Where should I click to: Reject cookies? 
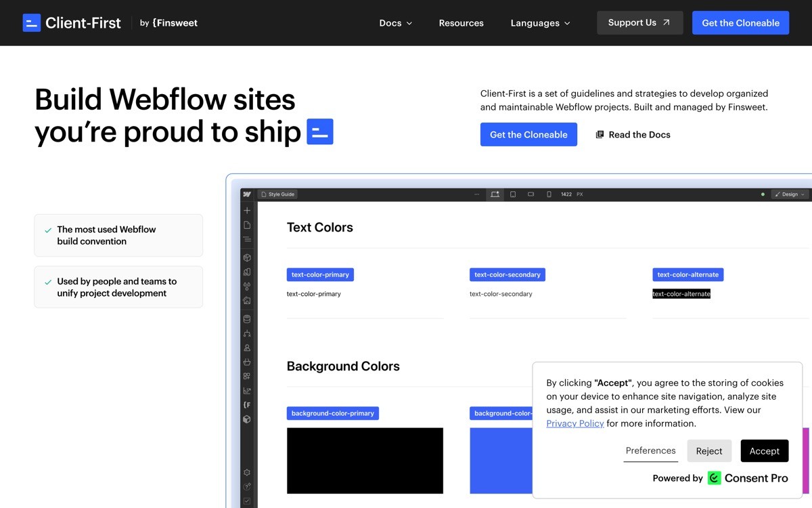[x=709, y=451]
